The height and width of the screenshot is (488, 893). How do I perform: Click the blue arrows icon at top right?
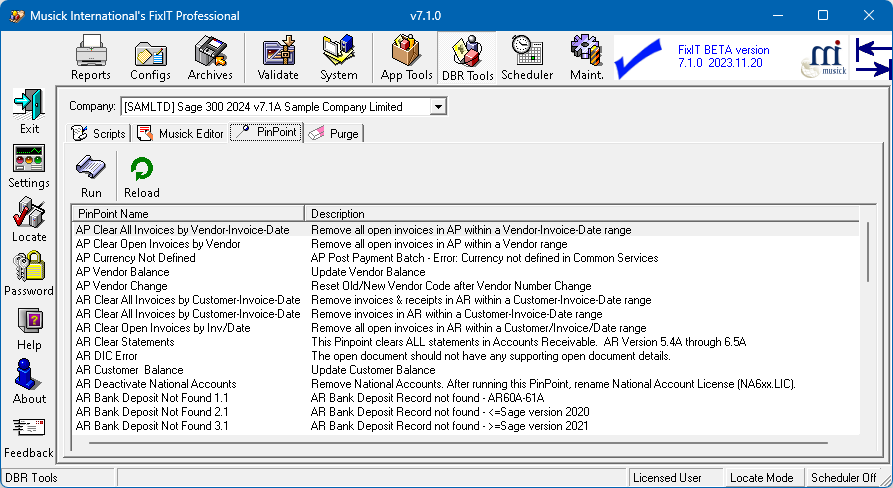point(872,58)
